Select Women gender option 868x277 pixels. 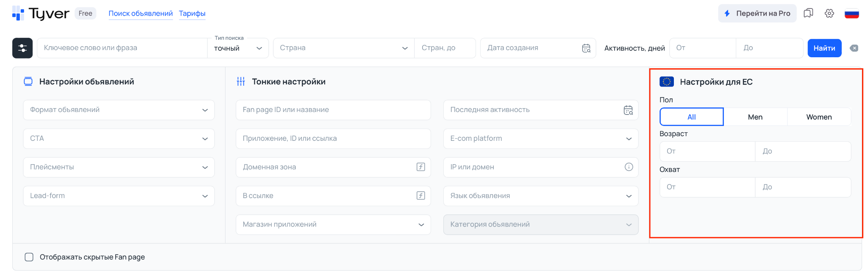pyautogui.click(x=819, y=117)
